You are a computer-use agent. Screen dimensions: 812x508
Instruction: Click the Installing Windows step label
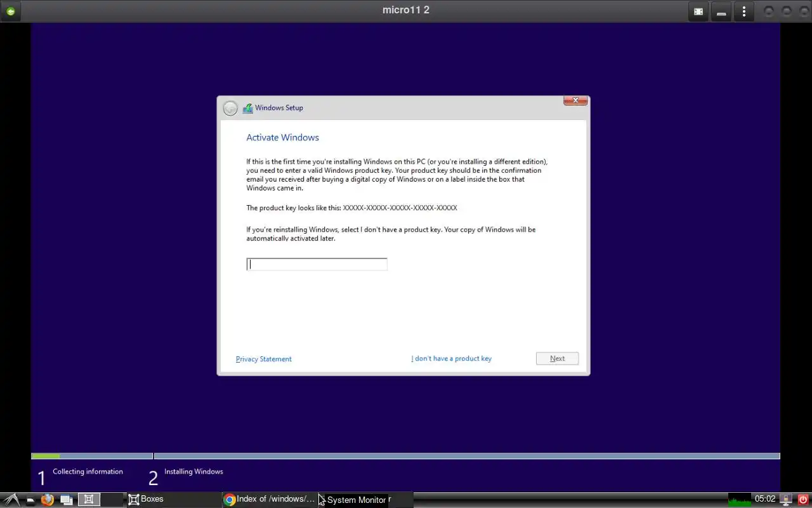193,471
